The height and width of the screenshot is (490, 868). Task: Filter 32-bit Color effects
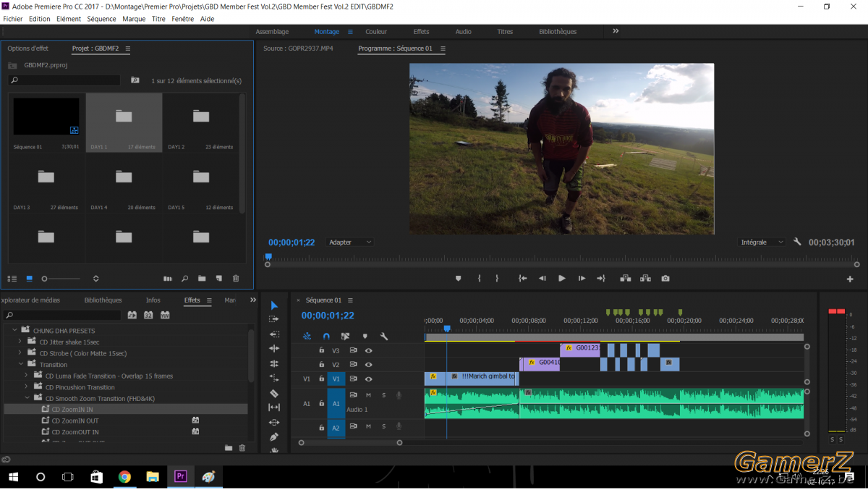[148, 315]
